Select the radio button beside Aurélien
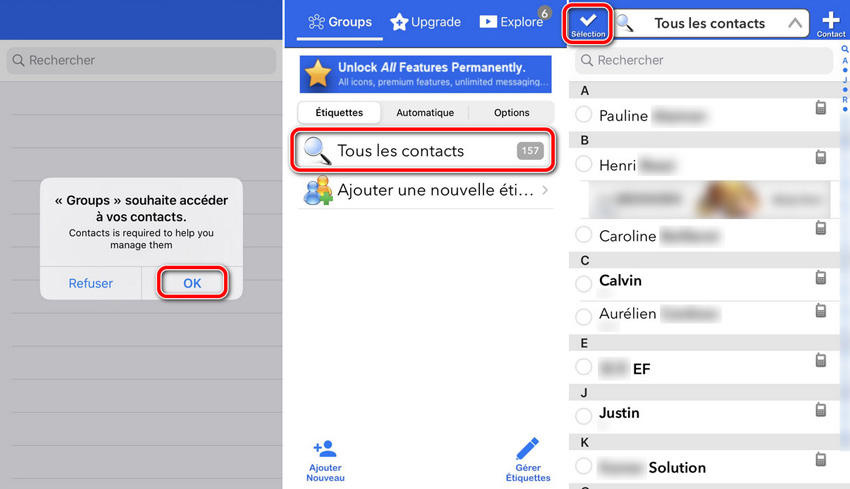 tap(584, 317)
